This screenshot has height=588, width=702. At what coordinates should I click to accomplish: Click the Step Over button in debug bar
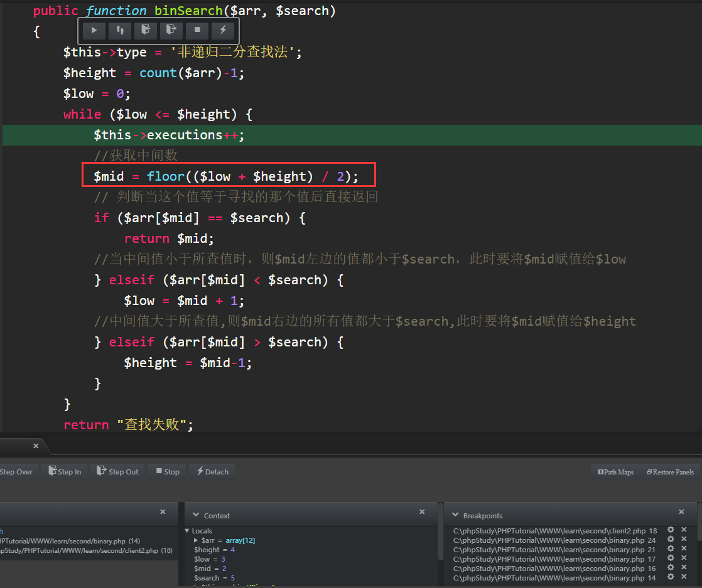point(18,472)
